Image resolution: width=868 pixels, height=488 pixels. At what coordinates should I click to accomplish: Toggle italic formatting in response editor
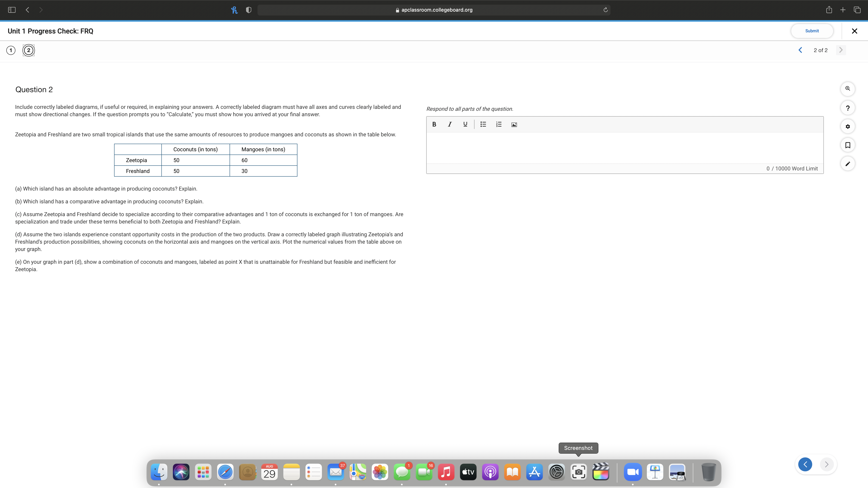(x=449, y=124)
